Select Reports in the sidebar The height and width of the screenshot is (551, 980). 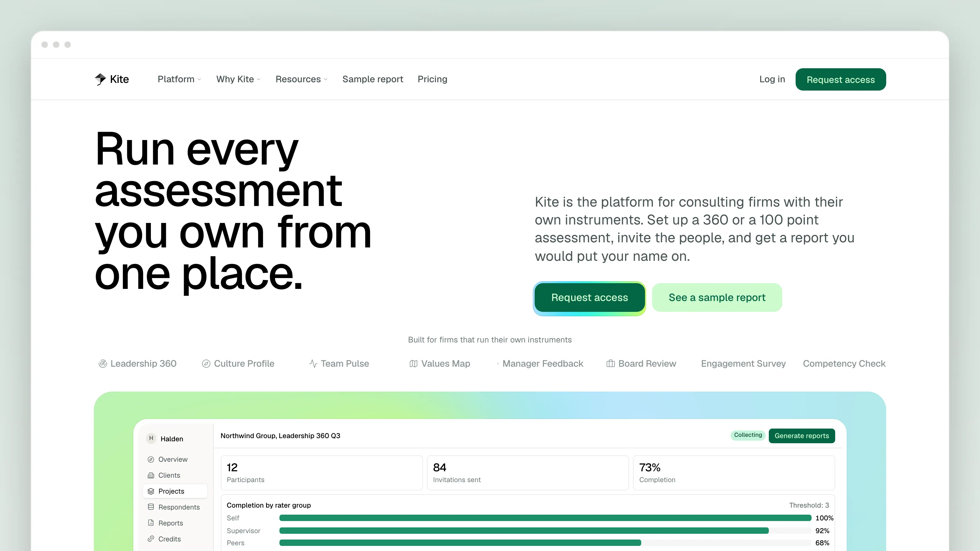175,523
